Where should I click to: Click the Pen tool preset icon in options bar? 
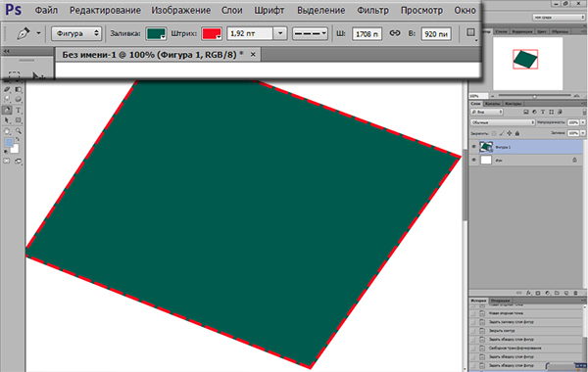(x=24, y=33)
